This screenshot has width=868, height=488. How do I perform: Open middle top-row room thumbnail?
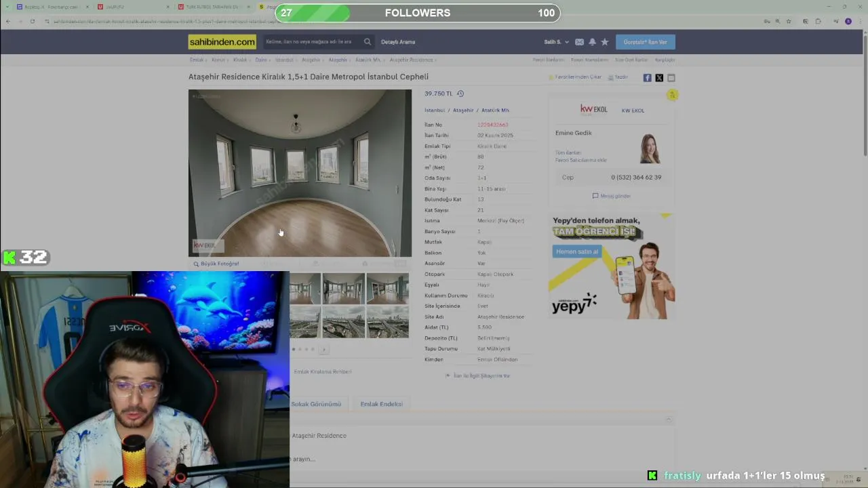pyautogui.click(x=344, y=288)
